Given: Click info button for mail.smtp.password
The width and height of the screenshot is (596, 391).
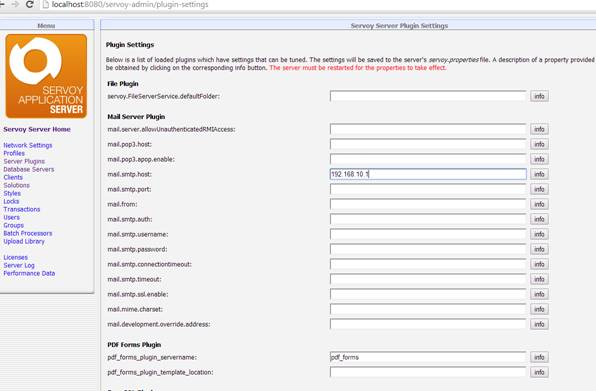Looking at the screenshot, I should coord(539,249).
